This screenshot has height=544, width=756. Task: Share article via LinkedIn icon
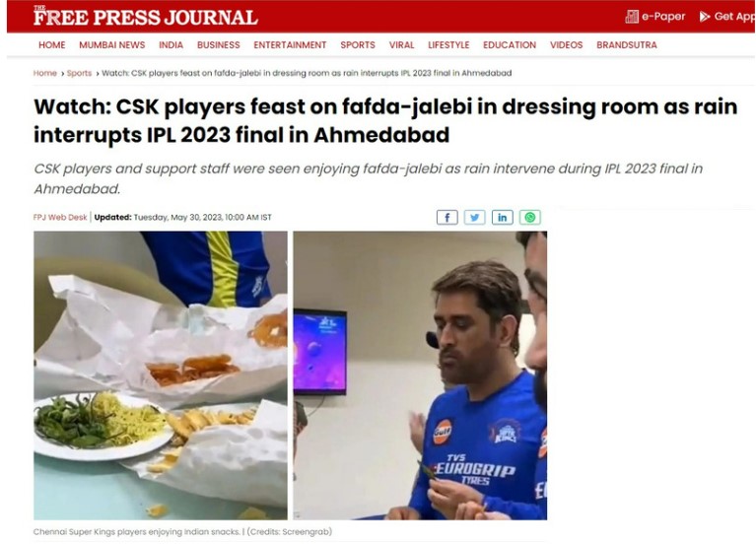point(502,218)
